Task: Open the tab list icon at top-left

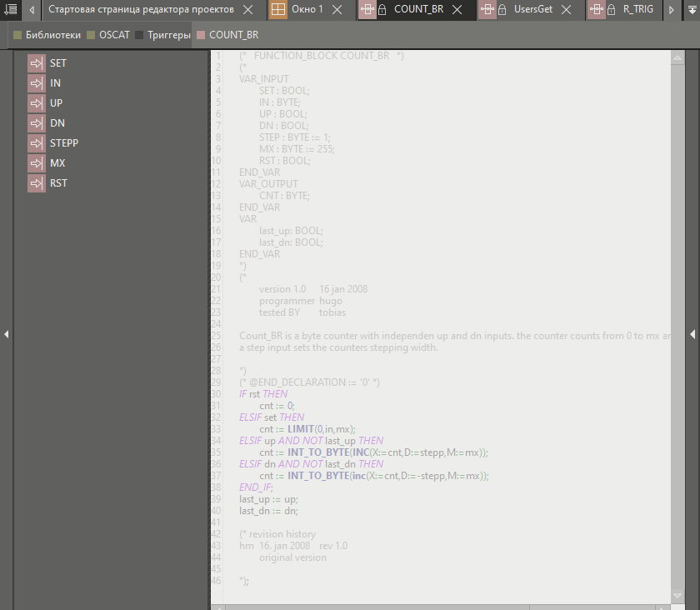Action: tap(11, 10)
